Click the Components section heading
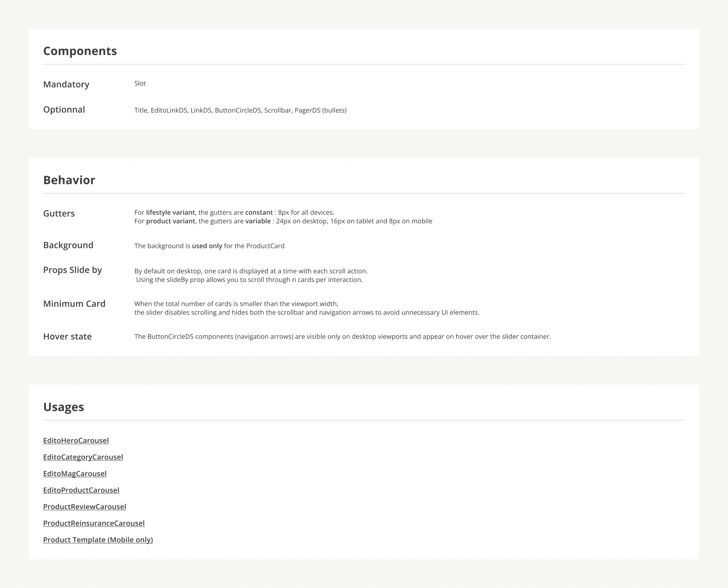The width and height of the screenshot is (728, 588). (x=80, y=51)
